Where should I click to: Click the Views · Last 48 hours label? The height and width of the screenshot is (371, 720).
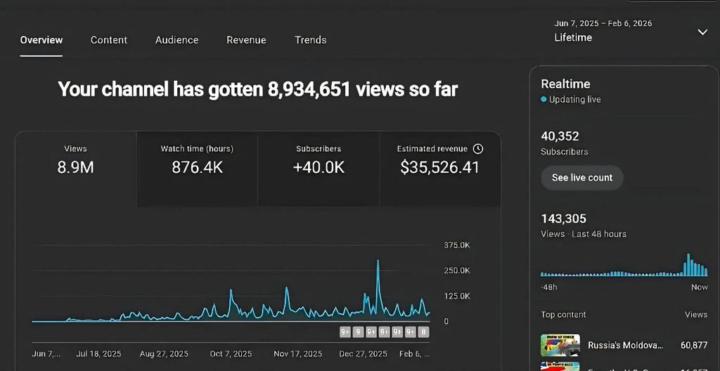[x=583, y=234]
